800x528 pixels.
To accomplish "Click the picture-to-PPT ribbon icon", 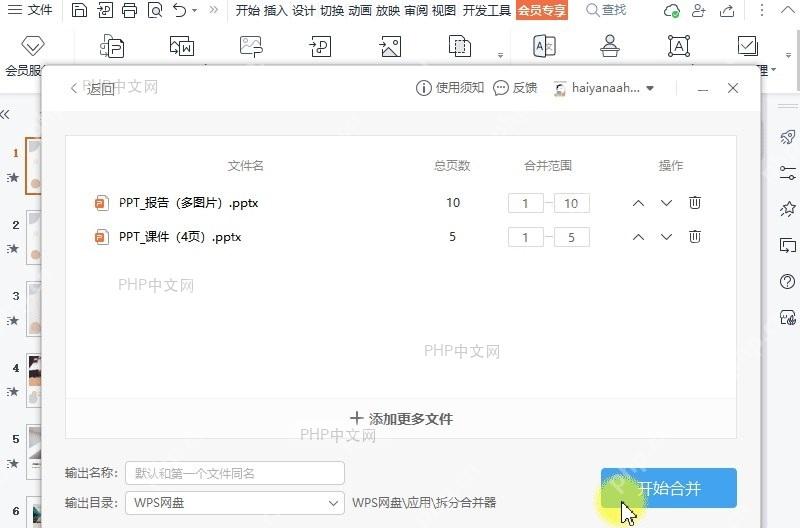I will point(251,46).
